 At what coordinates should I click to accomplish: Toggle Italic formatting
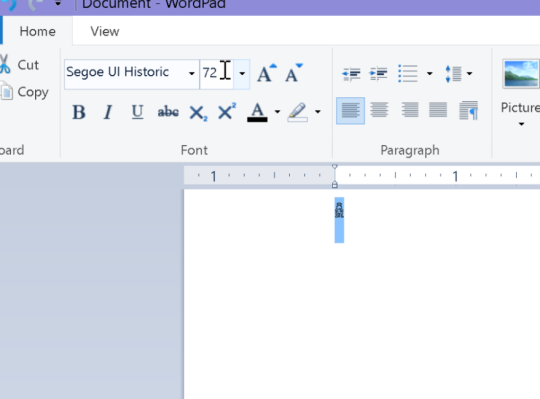[x=108, y=112]
